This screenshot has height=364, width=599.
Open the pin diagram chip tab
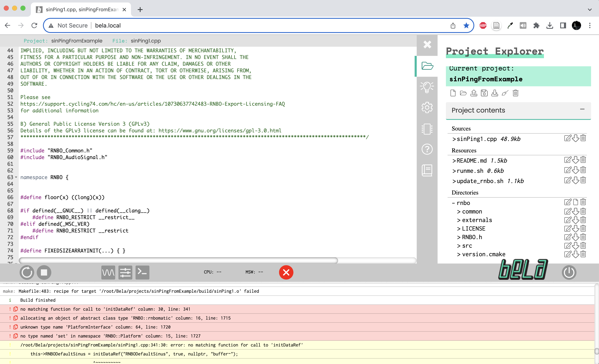427,129
